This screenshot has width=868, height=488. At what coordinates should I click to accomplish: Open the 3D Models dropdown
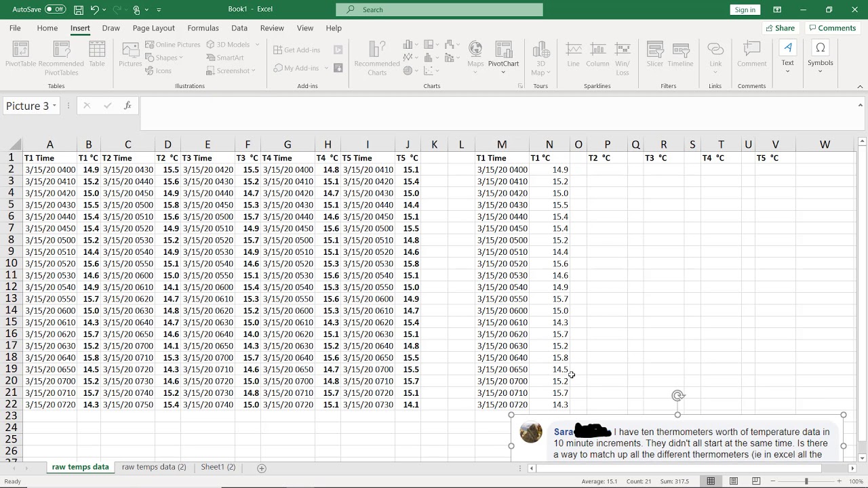tap(232, 45)
